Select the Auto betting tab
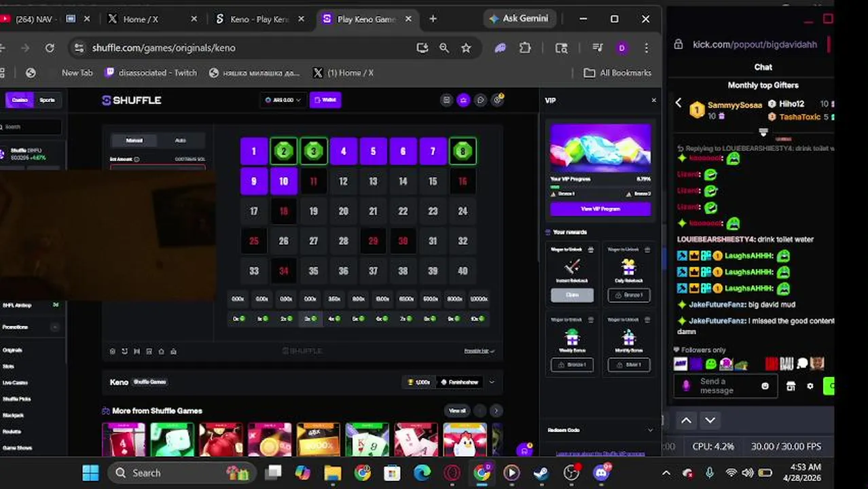 [x=180, y=141]
